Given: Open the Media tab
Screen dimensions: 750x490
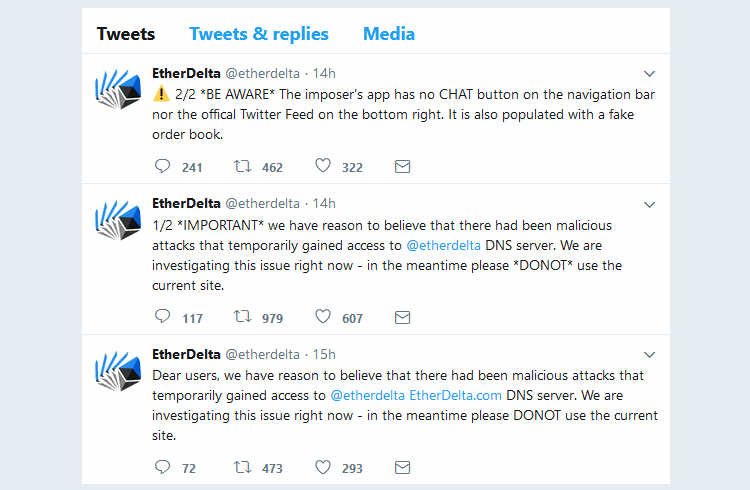Looking at the screenshot, I should (389, 34).
